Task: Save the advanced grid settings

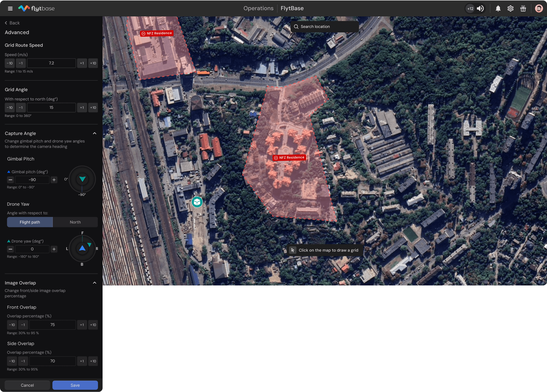Action: (75, 385)
